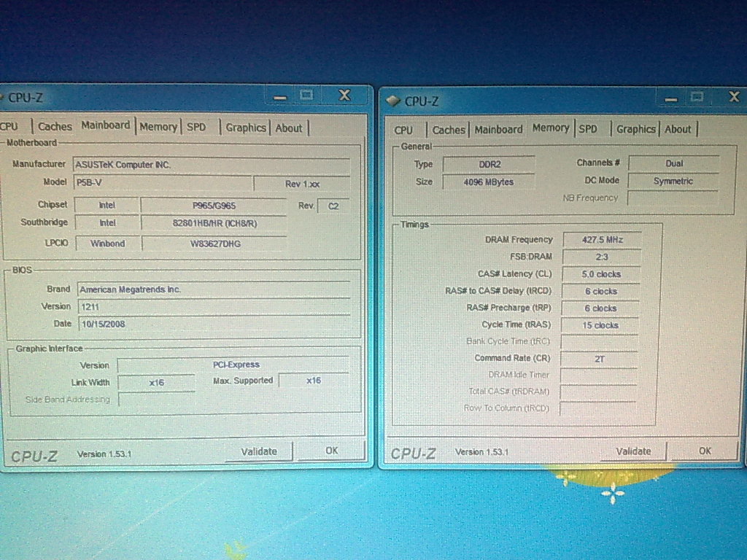This screenshot has height=560, width=747.
Task: Click the southbridge vendor Intel field
Action: point(107,223)
